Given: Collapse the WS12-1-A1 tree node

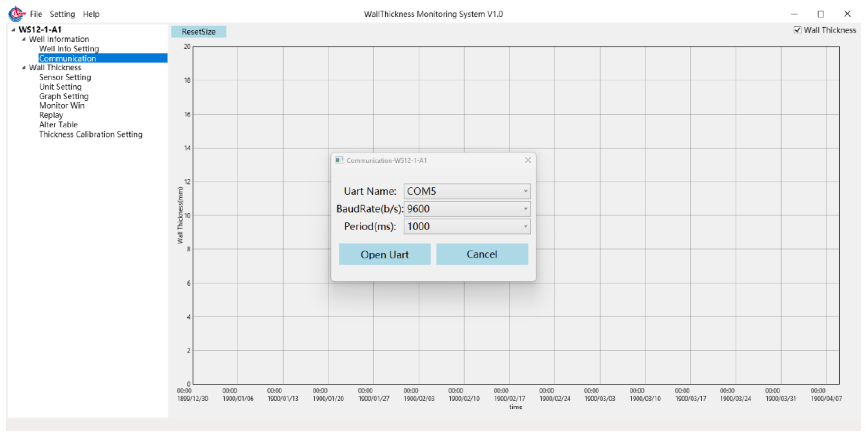Looking at the screenshot, I should tap(14, 30).
